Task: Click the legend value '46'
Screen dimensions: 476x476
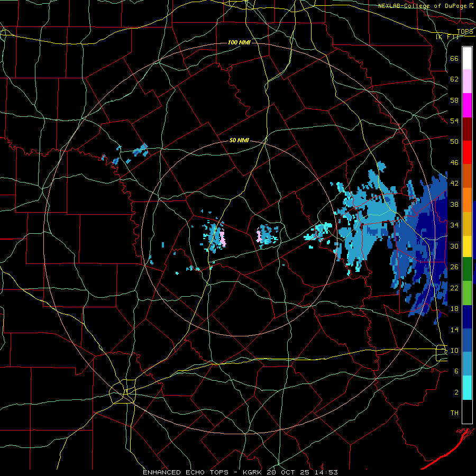Action: point(454,163)
